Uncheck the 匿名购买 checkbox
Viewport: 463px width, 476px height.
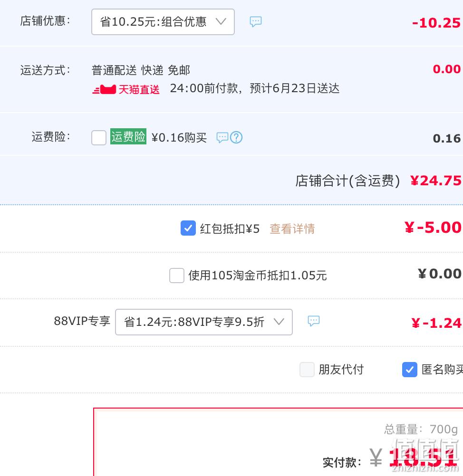pos(410,370)
